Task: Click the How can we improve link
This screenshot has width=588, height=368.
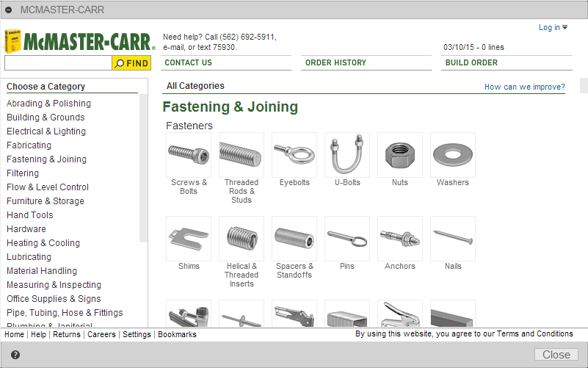Action: point(525,87)
